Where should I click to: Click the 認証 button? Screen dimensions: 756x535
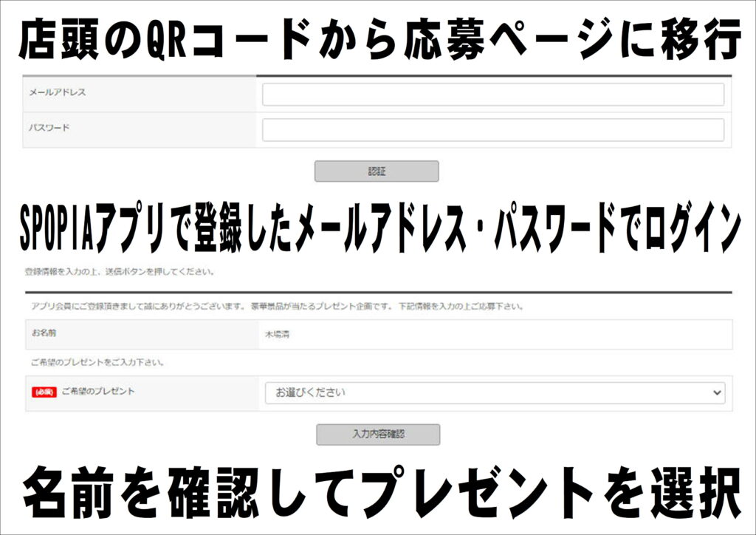click(377, 171)
